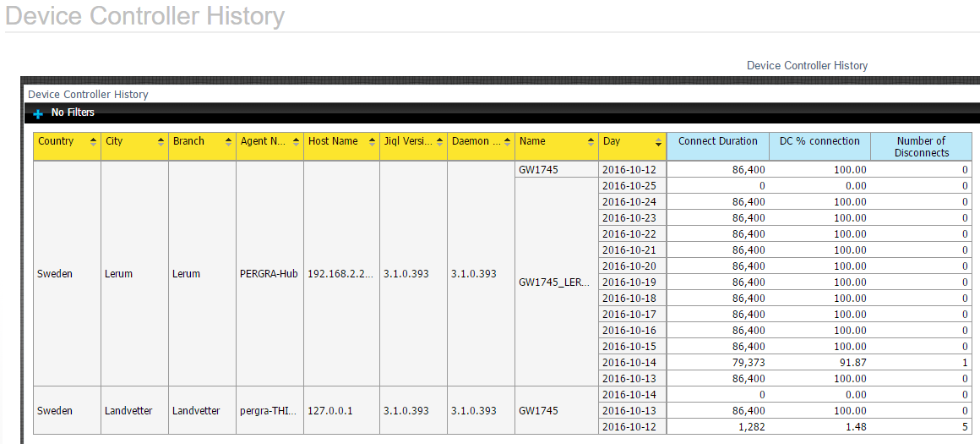The image size is (980, 444).
Task: Select the 127.0.0.1 host name cell
Action: [330, 411]
